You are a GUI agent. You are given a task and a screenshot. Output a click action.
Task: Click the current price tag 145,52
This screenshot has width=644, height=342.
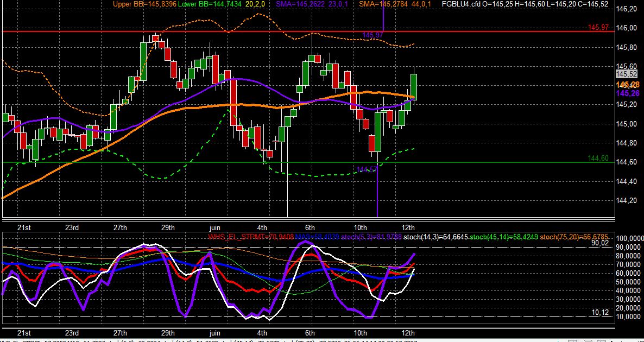click(x=627, y=74)
